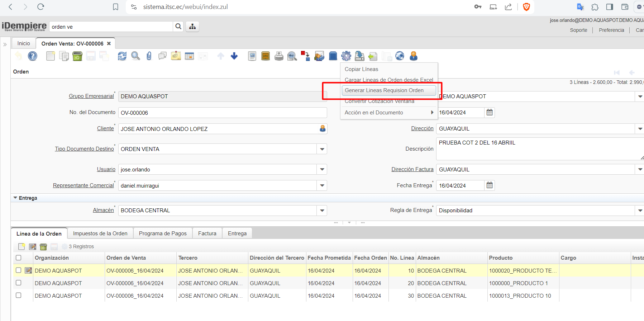Image resolution: width=644 pixels, height=321 pixels.
Task: Click the paperclip Attachment icon
Action: (149, 56)
